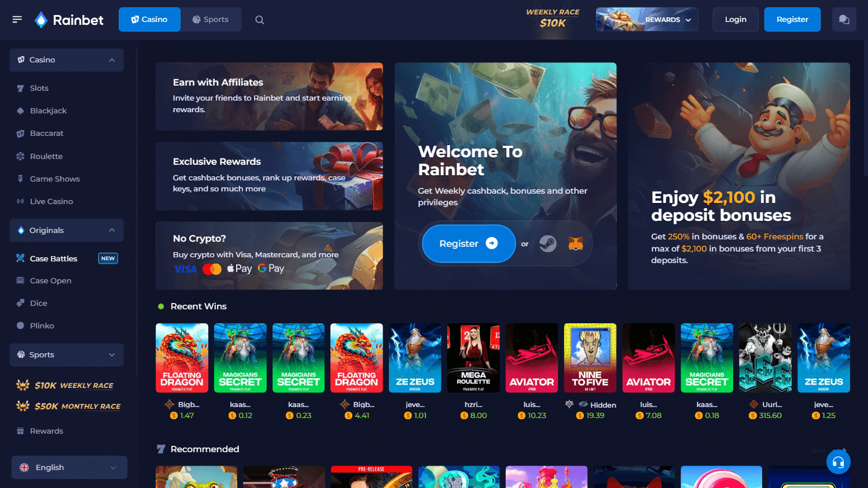868x488 pixels.
Task: Click the Game Shows sidebar icon
Action: pyautogui.click(x=21, y=179)
